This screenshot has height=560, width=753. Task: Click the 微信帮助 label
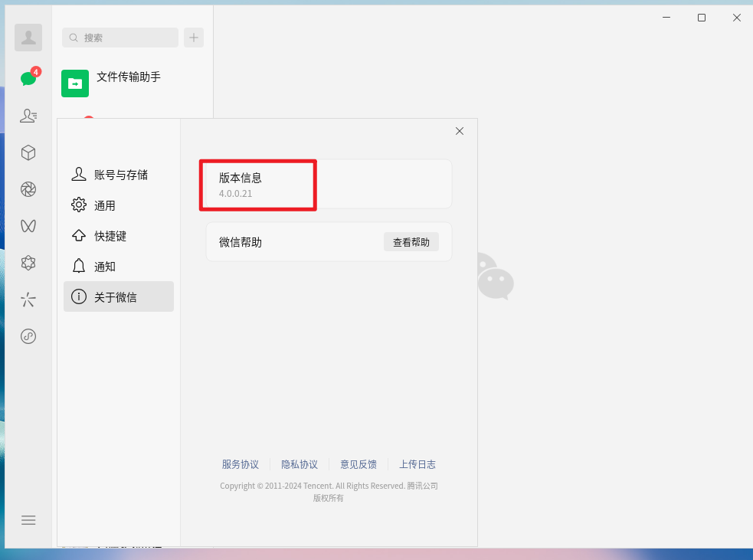240,242
